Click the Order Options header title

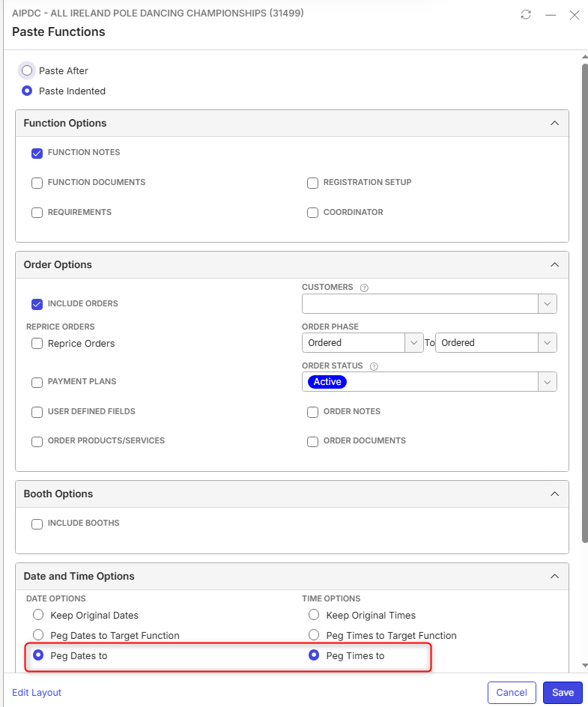pos(58,264)
